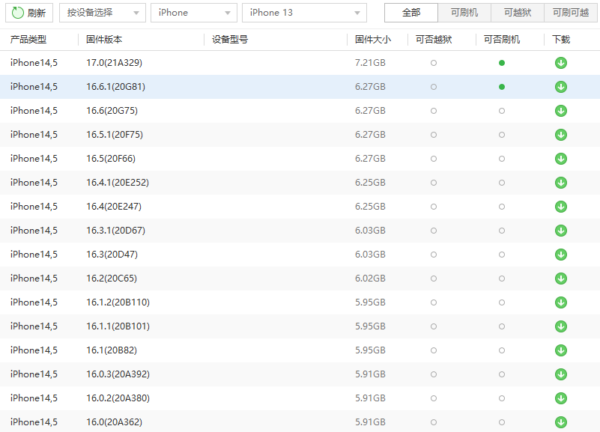600x432 pixels.
Task: Download firmware version 16.2(20C65)
Action: tap(560, 278)
